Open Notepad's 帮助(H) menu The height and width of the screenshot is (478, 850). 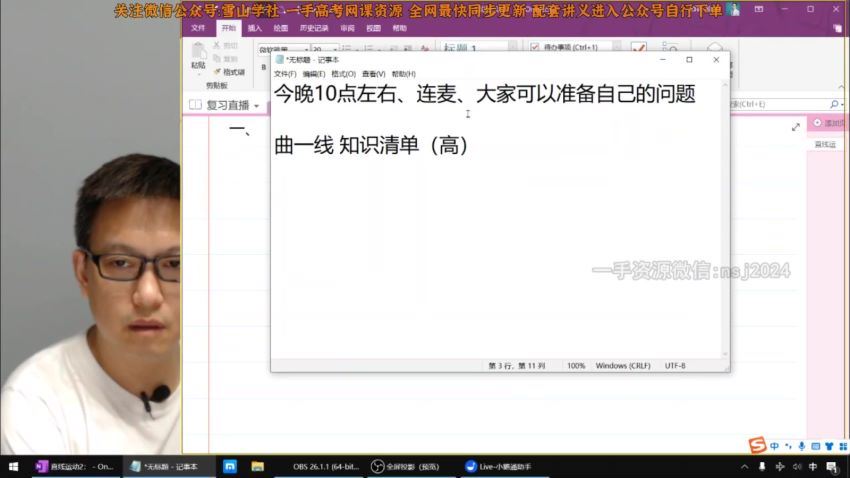click(403, 74)
